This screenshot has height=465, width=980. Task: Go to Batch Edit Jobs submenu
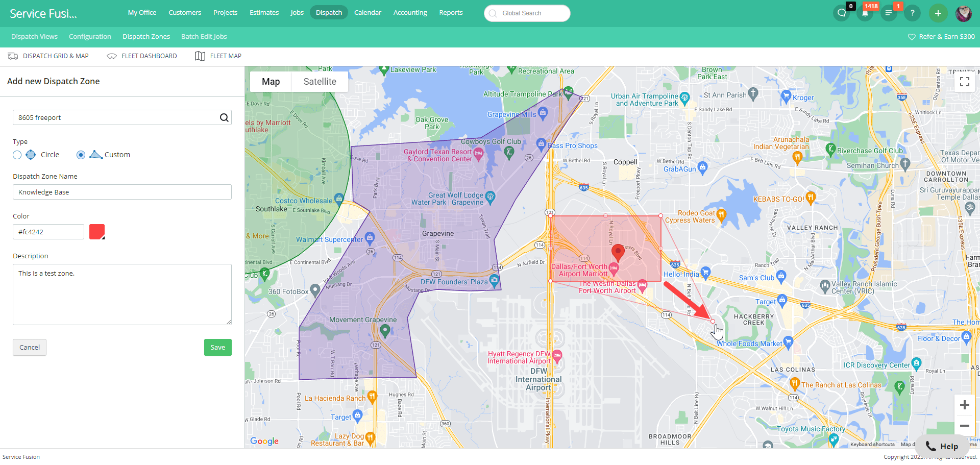pyautogui.click(x=204, y=37)
